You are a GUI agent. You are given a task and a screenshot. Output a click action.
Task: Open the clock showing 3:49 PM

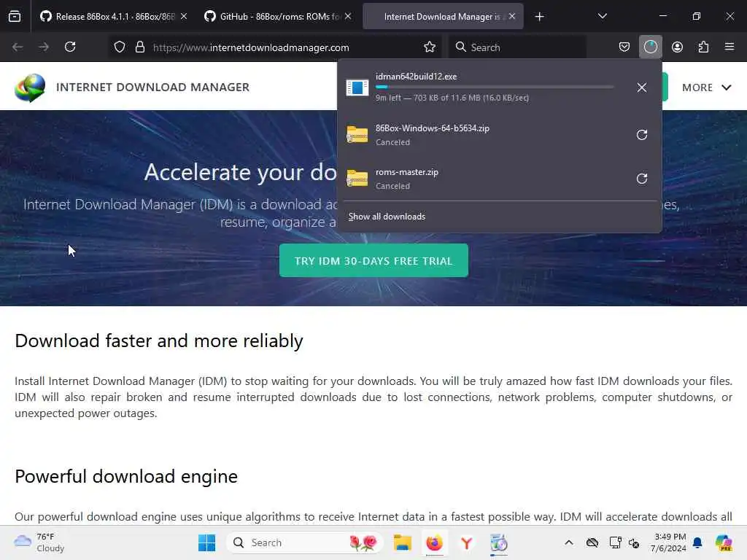[x=670, y=542]
